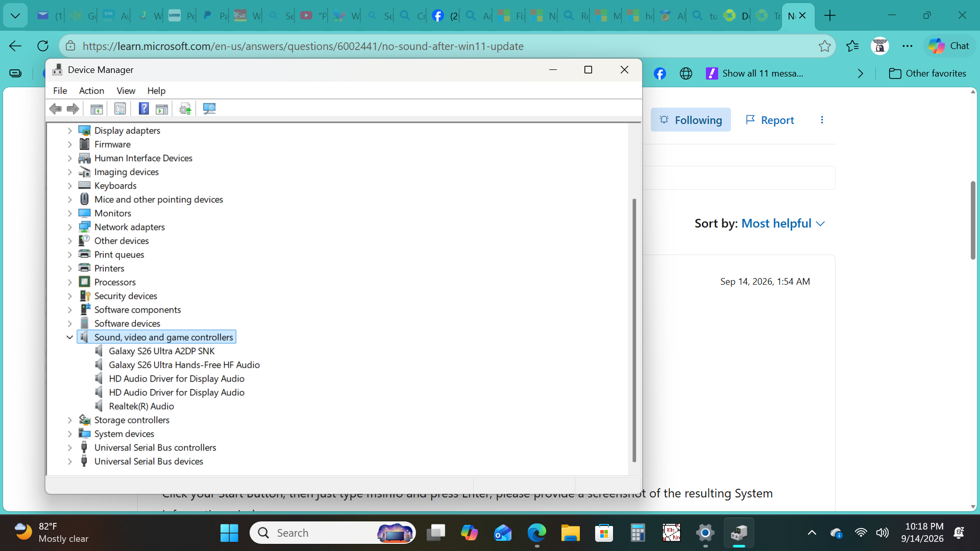
Task: Select Mice and other pointing devices
Action: pos(159,199)
